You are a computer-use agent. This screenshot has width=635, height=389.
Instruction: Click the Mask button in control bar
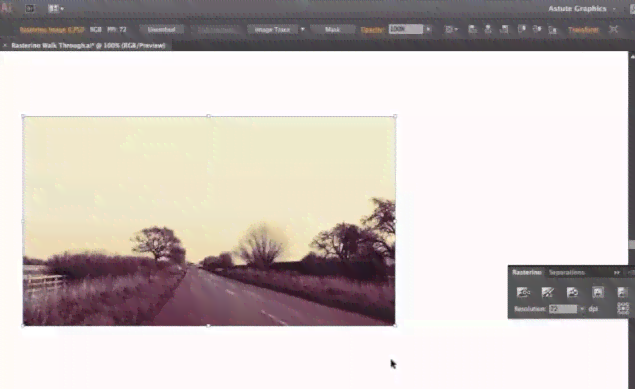point(332,30)
